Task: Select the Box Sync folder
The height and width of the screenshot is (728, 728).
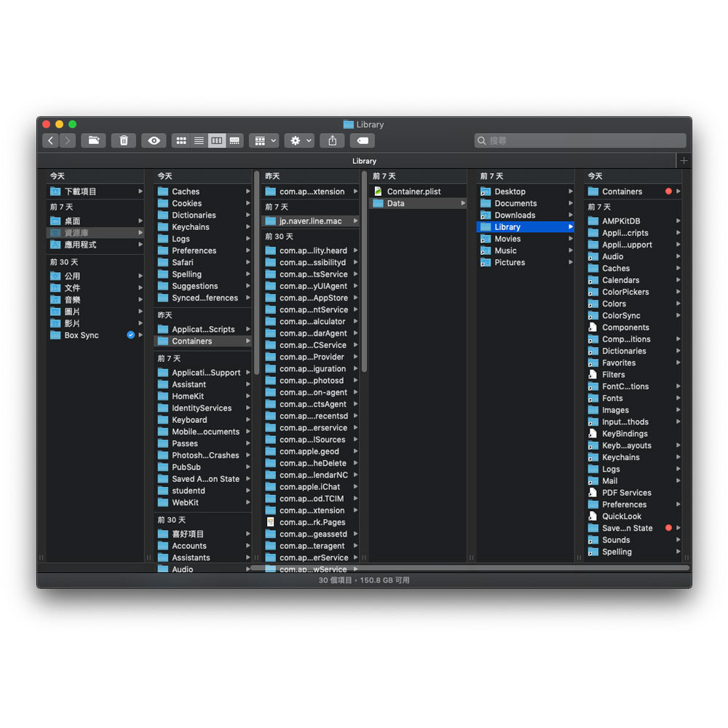Action: point(82,336)
